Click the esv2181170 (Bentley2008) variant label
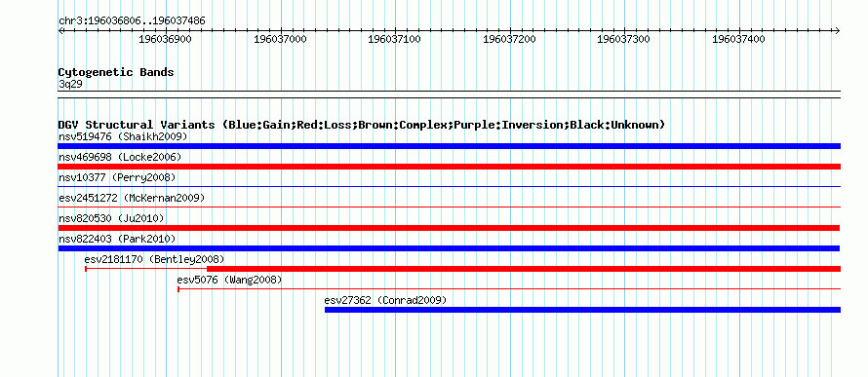 154,259
